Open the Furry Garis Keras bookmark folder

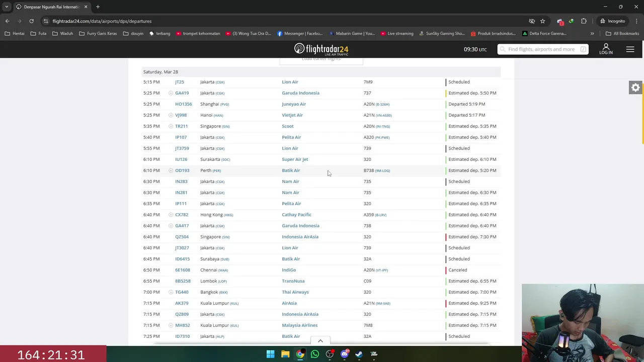pos(98,34)
